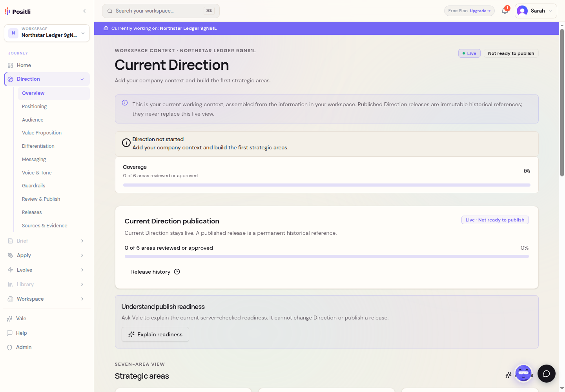Click Live · Not ready to publish pill
This screenshot has width=565, height=392.
coord(495,220)
